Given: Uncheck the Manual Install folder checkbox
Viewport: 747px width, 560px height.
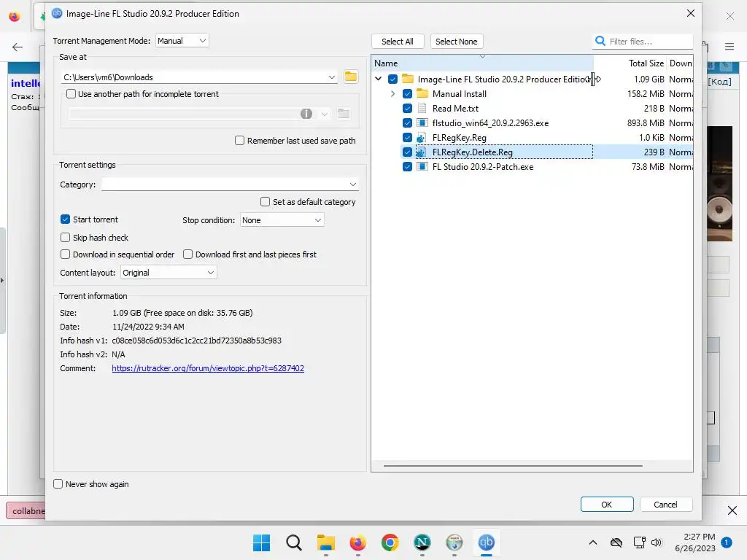Looking at the screenshot, I should click(407, 94).
